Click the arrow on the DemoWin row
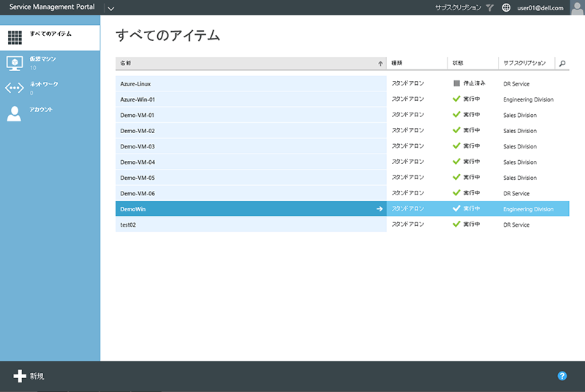The image size is (585, 392). click(x=380, y=209)
